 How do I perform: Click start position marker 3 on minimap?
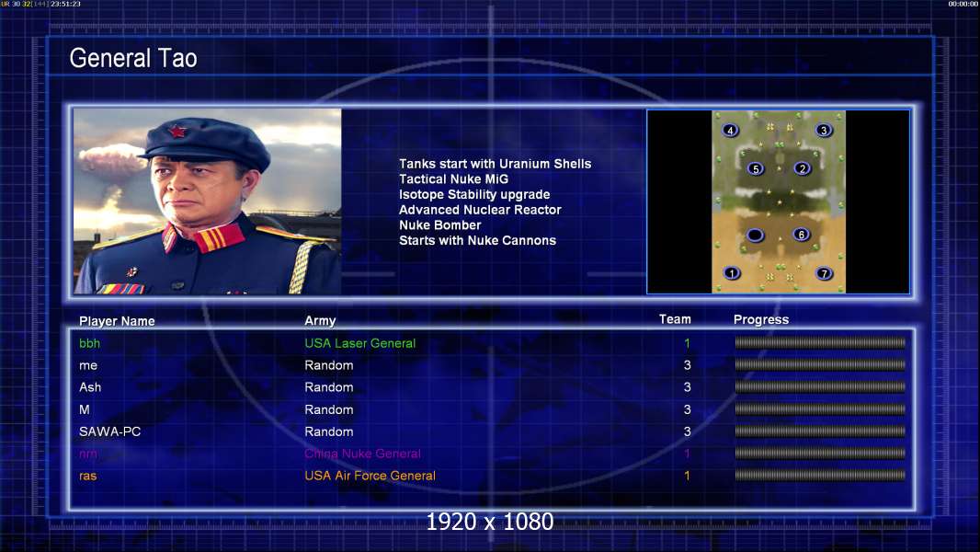point(824,130)
